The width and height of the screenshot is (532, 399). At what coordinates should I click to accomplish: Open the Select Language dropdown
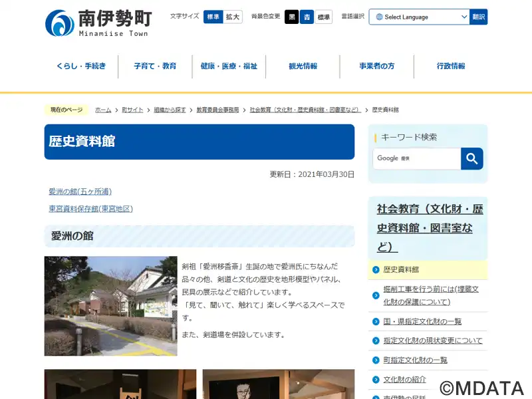(422, 17)
